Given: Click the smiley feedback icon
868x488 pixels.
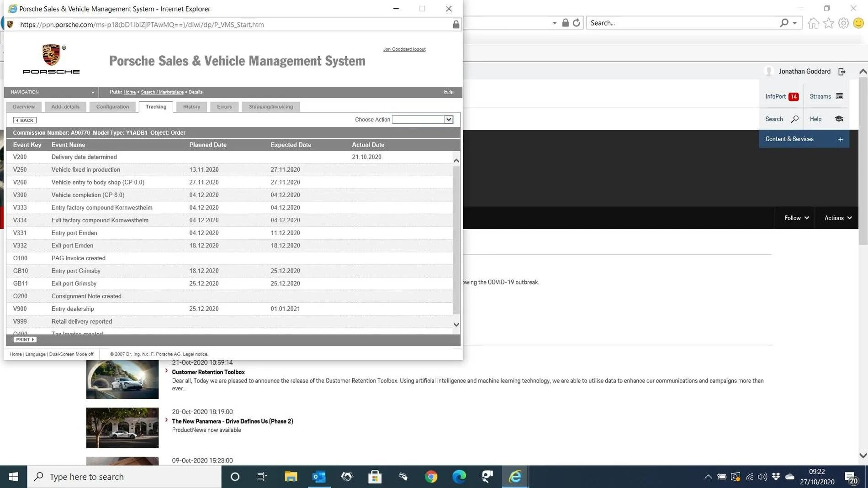Looking at the screenshot, I should 858,23.
